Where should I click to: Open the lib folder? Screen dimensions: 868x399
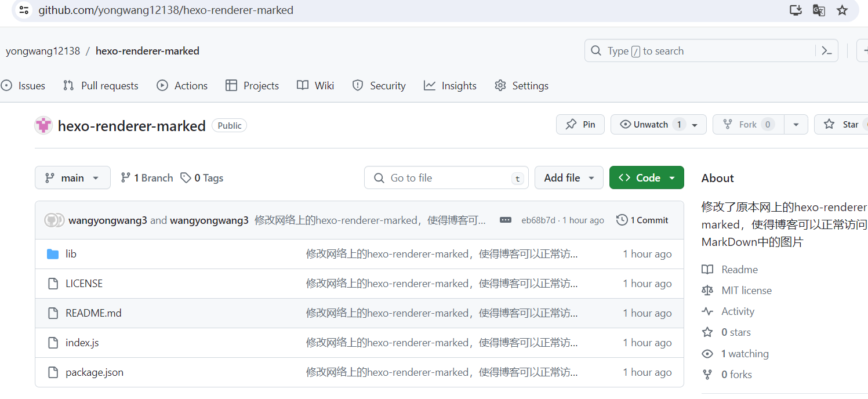[71, 254]
